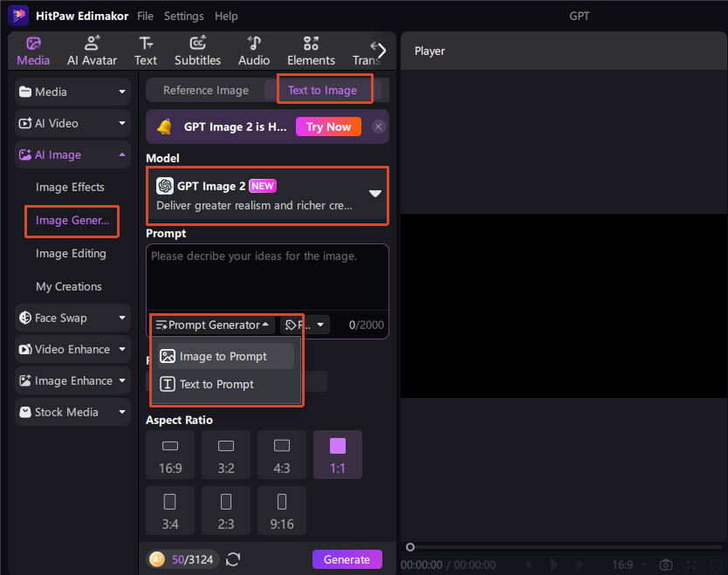Click the fullscreen icon in player
Viewport: 728px width, 575px height.
[x=717, y=565]
